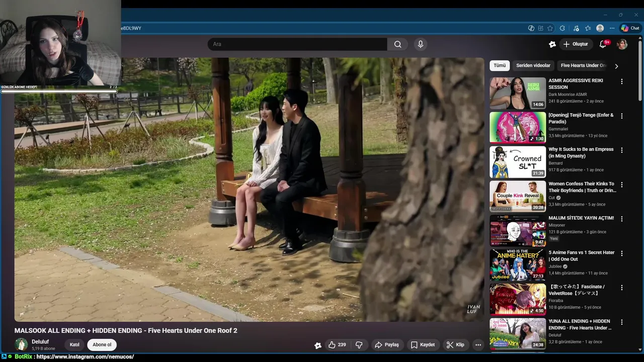The height and width of the screenshot is (362, 644).
Task: Open options for Fascinate VelvetRose video
Action: pos(621,288)
